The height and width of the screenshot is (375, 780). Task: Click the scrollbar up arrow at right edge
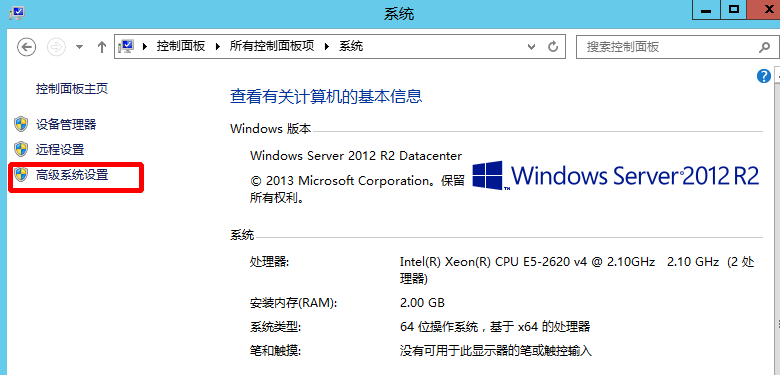pyautogui.click(x=777, y=76)
